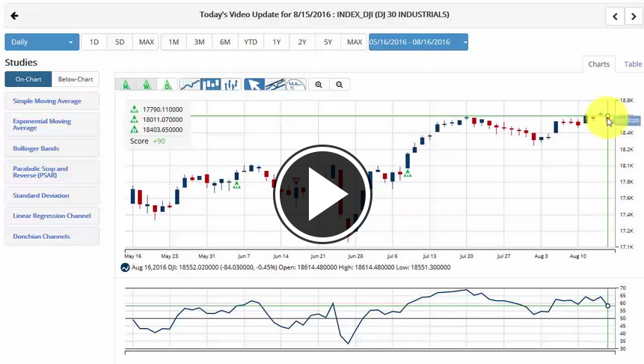
Task: Set range to 6M
Action: pyautogui.click(x=224, y=42)
